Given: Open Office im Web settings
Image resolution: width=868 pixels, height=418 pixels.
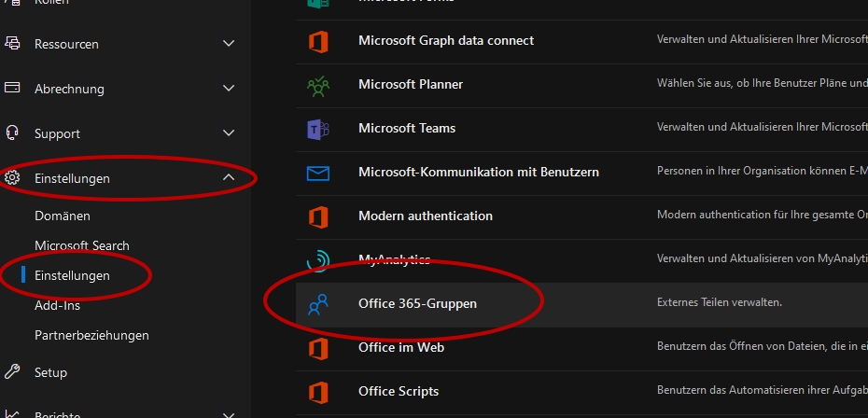Looking at the screenshot, I should (x=401, y=347).
